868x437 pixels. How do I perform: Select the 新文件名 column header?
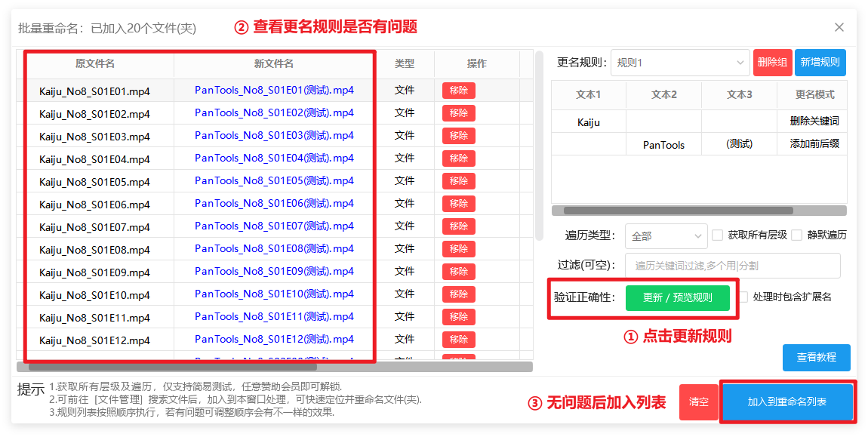(274, 64)
